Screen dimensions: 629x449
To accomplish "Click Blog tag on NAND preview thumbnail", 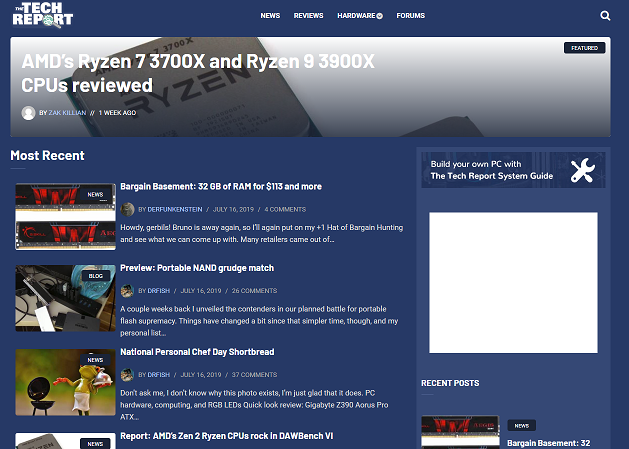I will point(95,276).
